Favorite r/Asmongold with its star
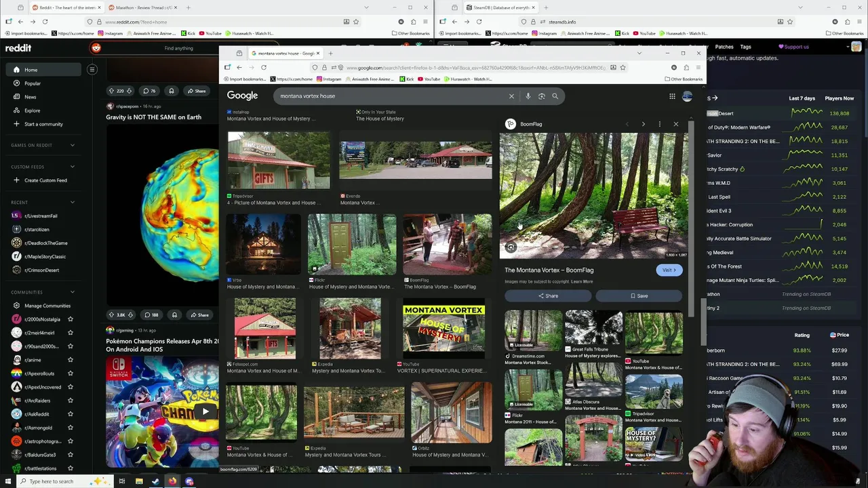The image size is (868, 488). pyautogui.click(x=70, y=428)
